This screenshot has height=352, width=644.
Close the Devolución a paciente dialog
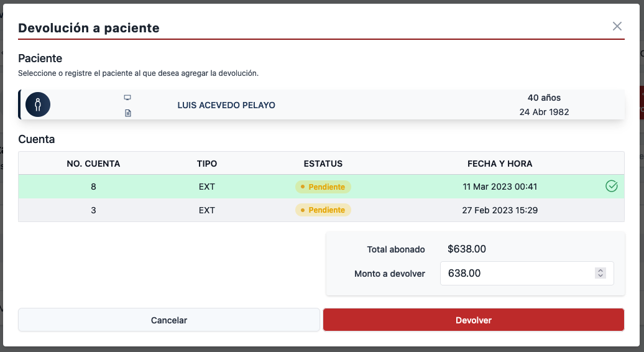click(x=617, y=26)
